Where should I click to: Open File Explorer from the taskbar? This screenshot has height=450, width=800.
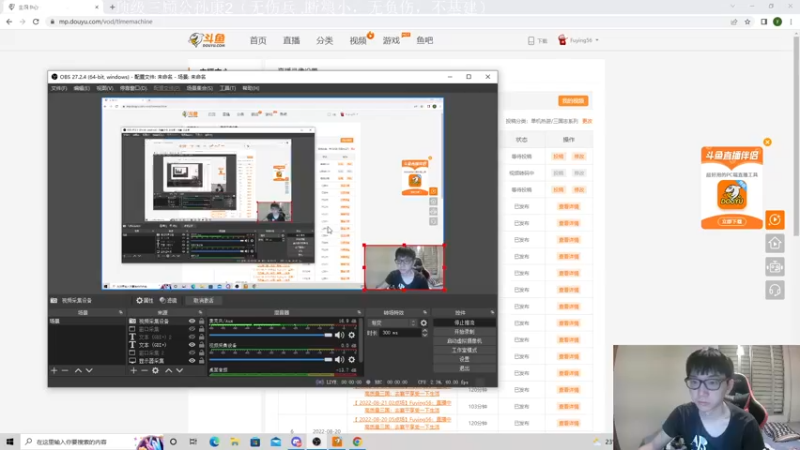point(234,441)
